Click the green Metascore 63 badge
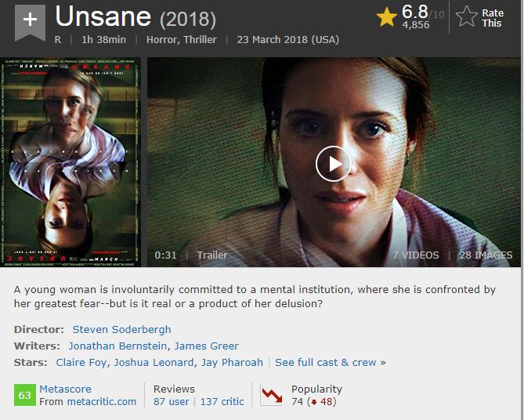 tap(25, 395)
